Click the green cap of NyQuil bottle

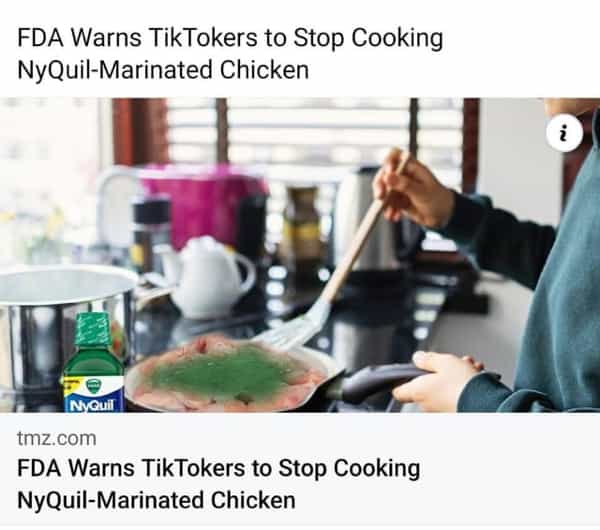pyautogui.click(x=92, y=328)
